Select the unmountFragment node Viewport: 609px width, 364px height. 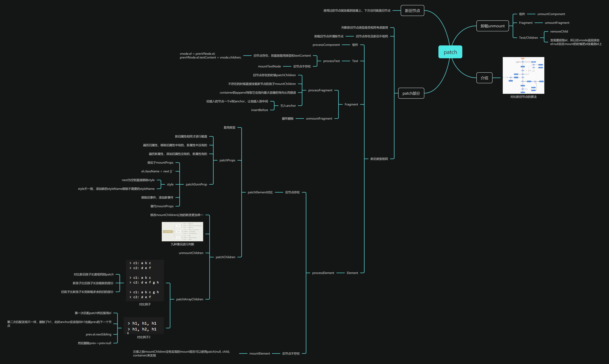319,118
